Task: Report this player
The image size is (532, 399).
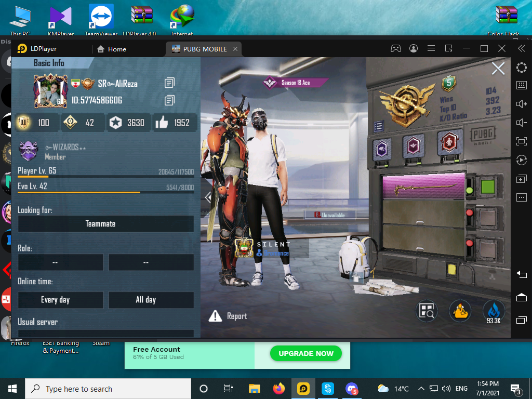Action: click(x=228, y=316)
